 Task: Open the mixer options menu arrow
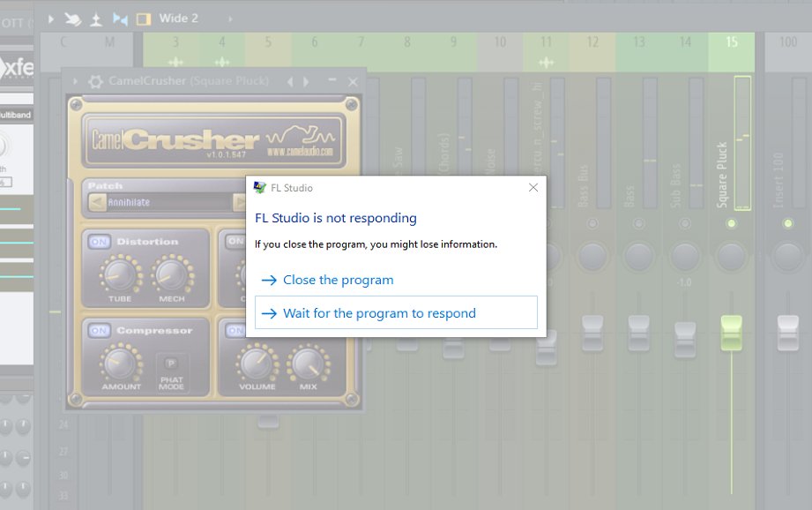[x=51, y=19]
